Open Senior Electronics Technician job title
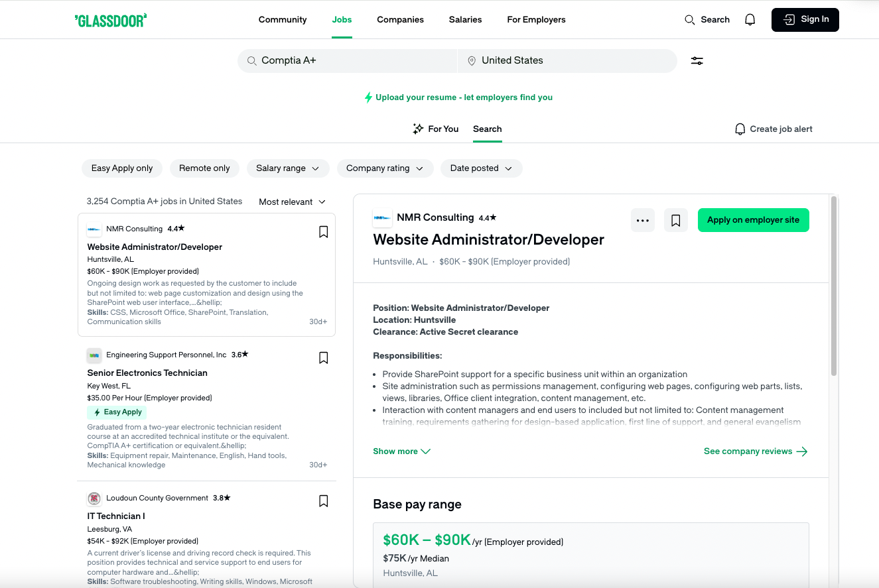879x588 pixels. (x=147, y=373)
